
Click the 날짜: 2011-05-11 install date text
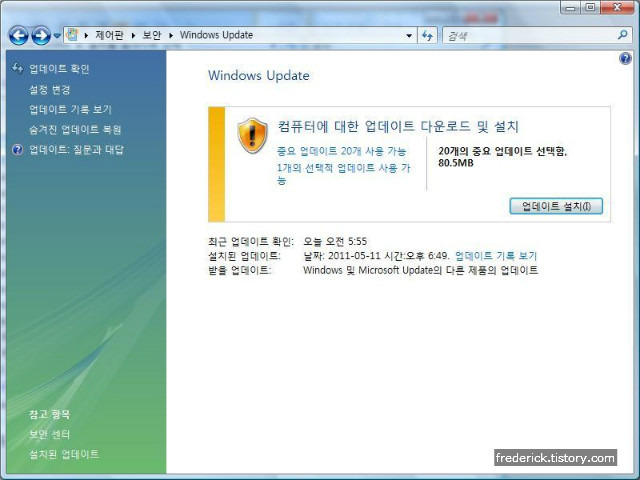click(376, 256)
